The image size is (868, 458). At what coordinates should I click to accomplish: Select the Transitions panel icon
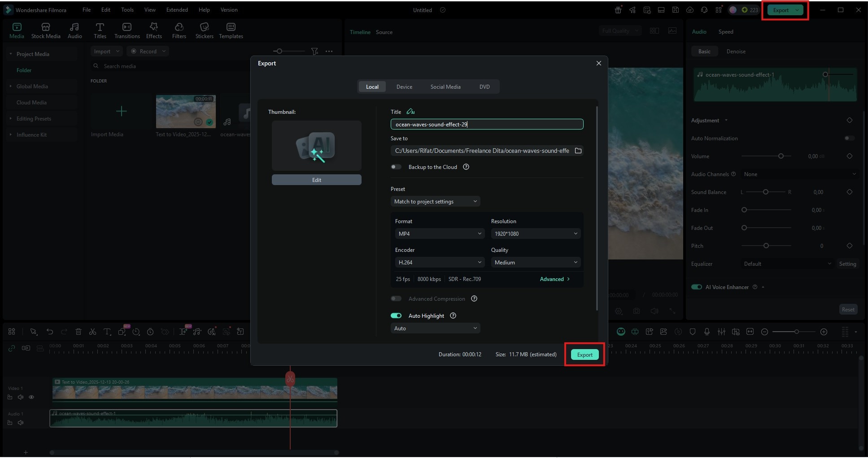tap(127, 30)
